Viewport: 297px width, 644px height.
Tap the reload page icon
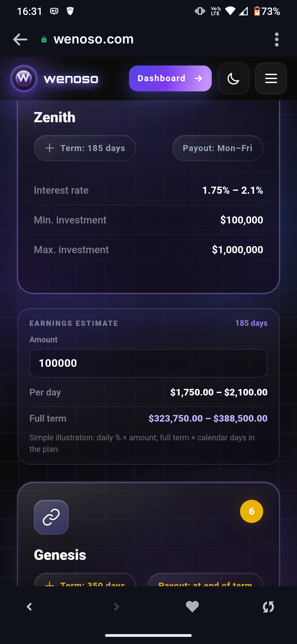tap(268, 607)
